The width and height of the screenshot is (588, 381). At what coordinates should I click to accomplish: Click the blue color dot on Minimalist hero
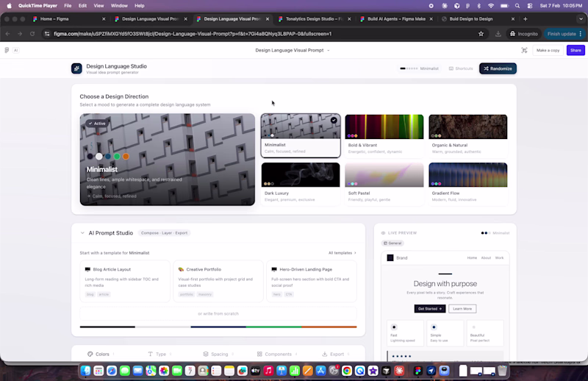tap(108, 157)
